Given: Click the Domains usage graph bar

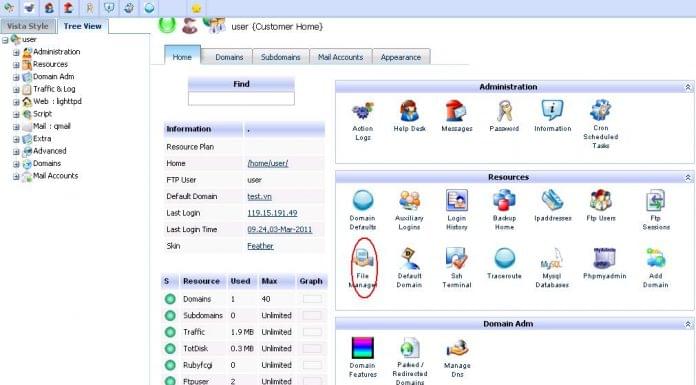Looking at the screenshot, I should click(312, 299).
